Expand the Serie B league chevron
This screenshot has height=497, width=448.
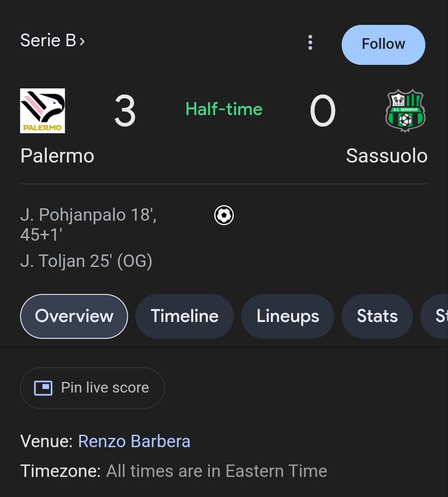(x=82, y=41)
